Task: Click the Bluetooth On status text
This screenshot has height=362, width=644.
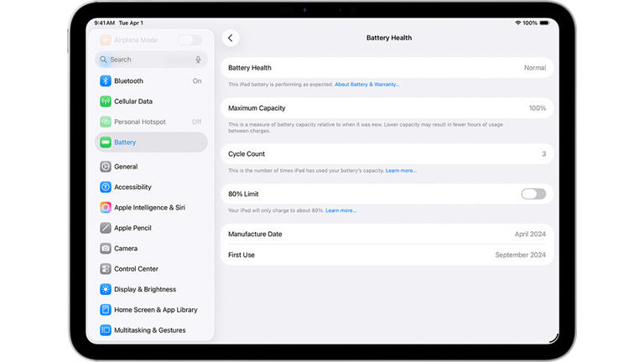Action: (197, 81)
